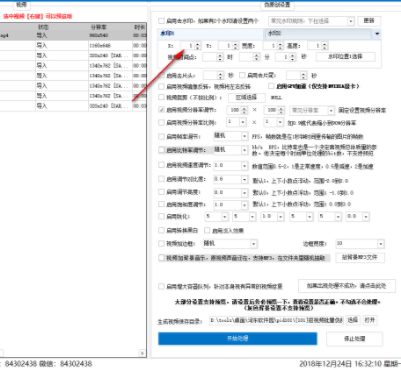Viewport: 401px width, 370px height.
Task: Click the watermark X position field
Action: pyautogui.click(x=187, y=46)
